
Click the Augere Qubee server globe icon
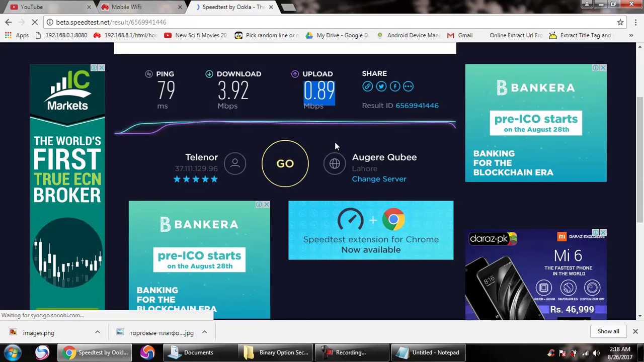coord(335,163)
